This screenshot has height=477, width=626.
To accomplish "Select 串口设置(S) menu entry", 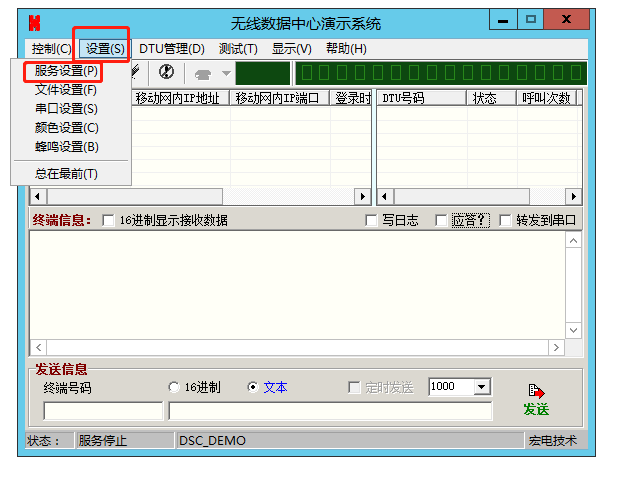I will pyautogui.click(x=66, y=109).
